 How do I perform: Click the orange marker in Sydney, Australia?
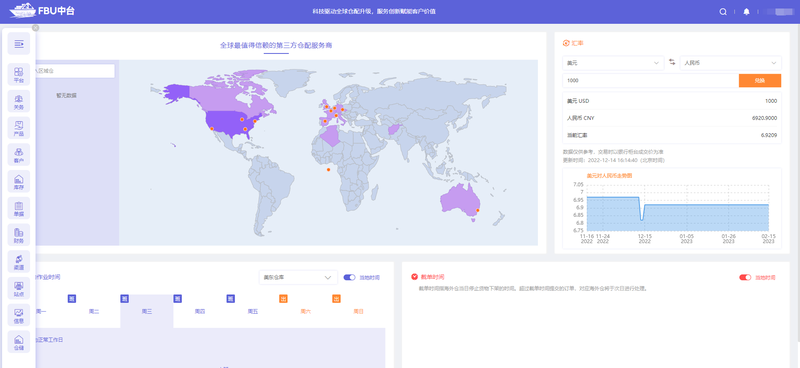[x=478, y=210]
